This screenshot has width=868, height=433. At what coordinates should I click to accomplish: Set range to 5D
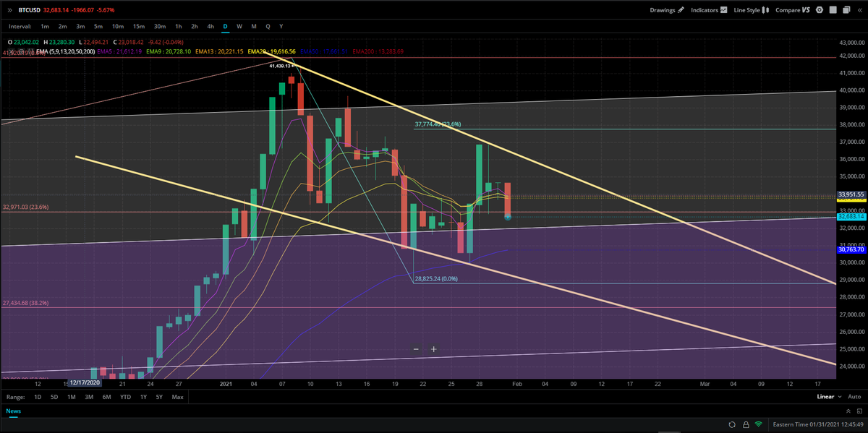click(55, 397)
